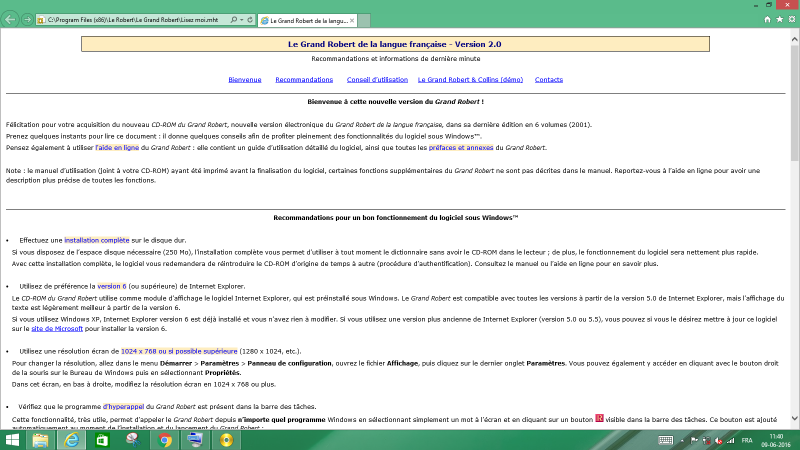Close the Le Grand Robert tab
The height and width of the screenshot is (450, 800).
352,20
